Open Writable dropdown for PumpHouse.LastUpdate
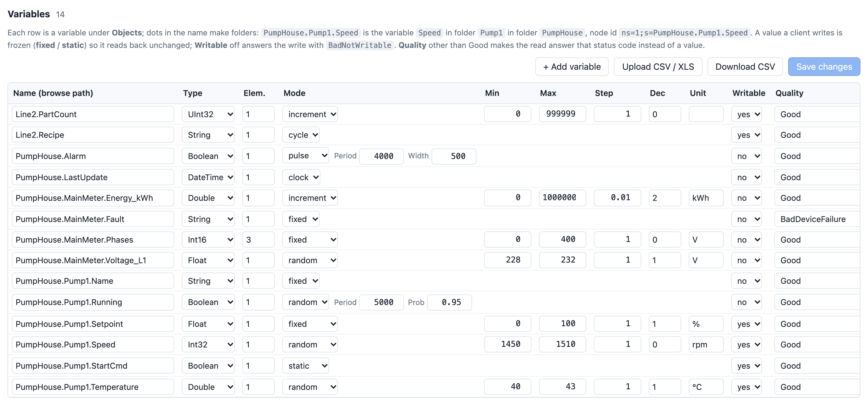 (x=746, y=177)
